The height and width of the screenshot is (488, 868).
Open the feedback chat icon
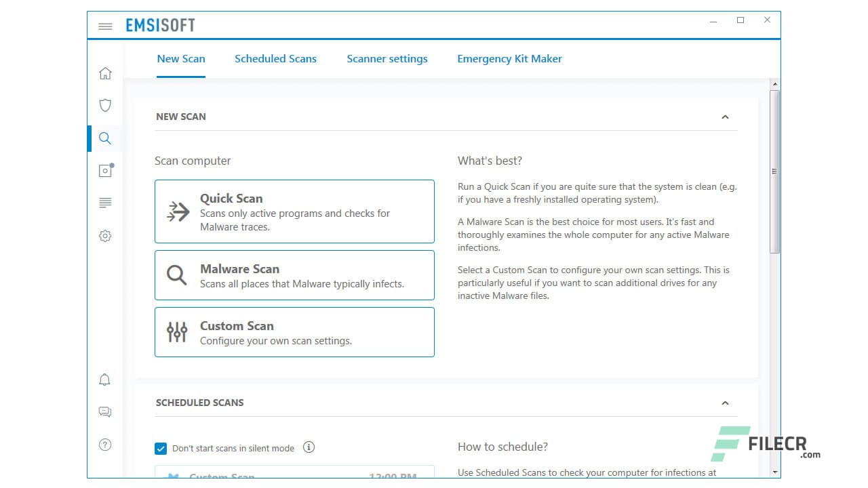[105, 411]
